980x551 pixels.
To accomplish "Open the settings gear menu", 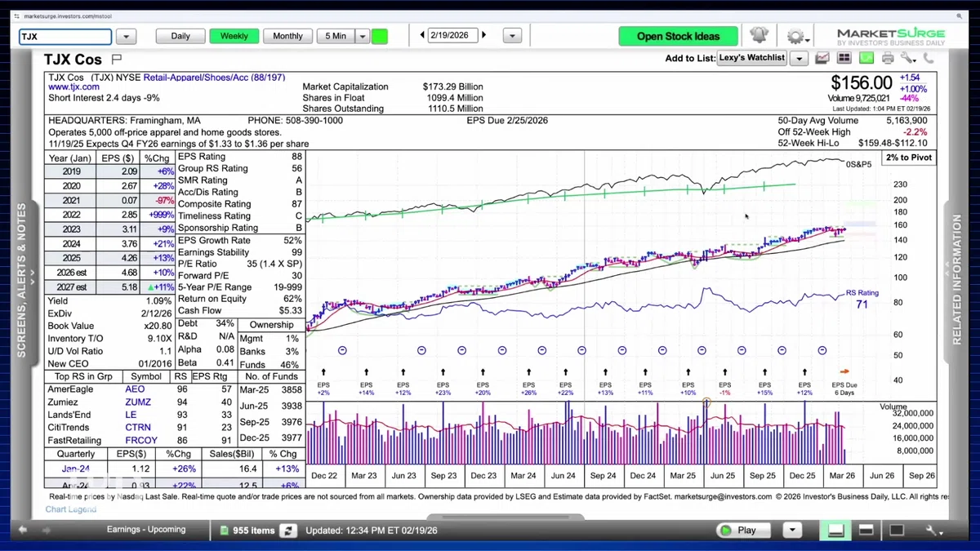I will tap(797, 36).
